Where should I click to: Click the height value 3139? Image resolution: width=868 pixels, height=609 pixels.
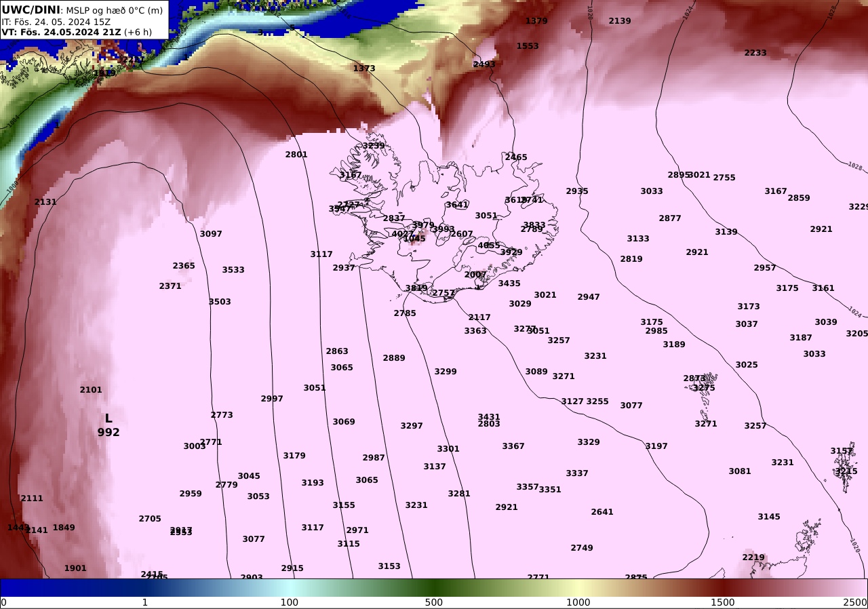(726, 232)
